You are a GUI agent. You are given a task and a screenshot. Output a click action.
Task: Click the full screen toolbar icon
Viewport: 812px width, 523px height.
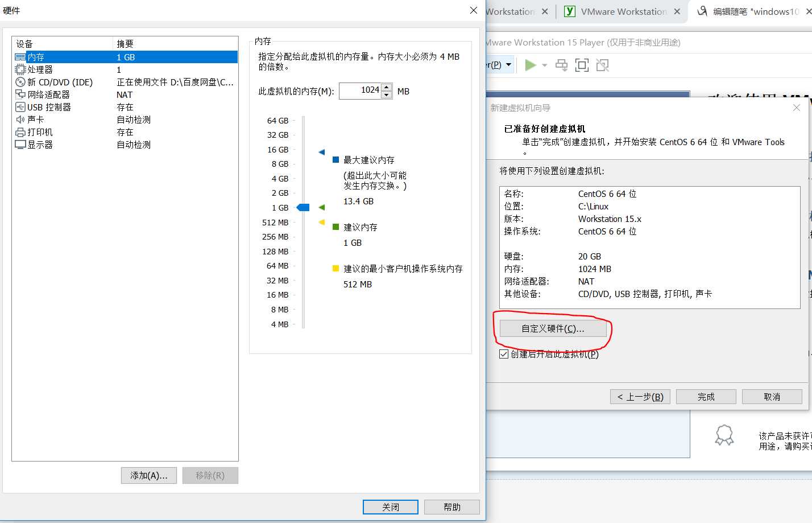(x=582, y=65)
